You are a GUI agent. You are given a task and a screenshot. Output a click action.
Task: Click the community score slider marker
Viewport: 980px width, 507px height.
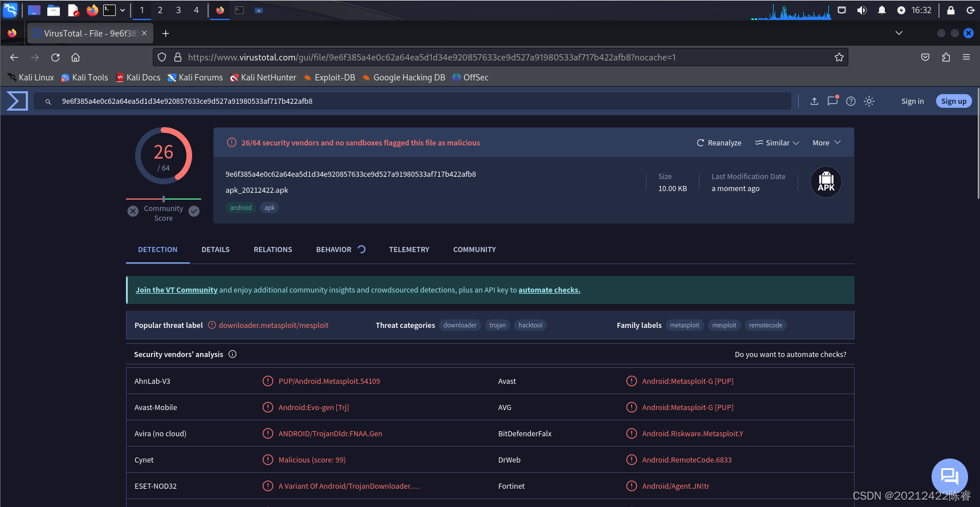pos(164,199)
